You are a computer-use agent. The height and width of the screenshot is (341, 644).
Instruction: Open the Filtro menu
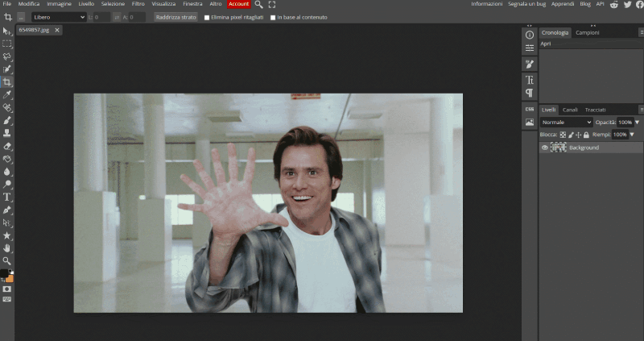click(x=138, y=4)
